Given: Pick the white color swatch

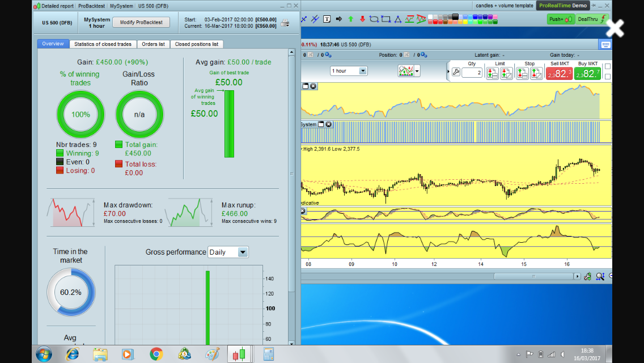Looking at the screenshot, I should tap(430, 17).
